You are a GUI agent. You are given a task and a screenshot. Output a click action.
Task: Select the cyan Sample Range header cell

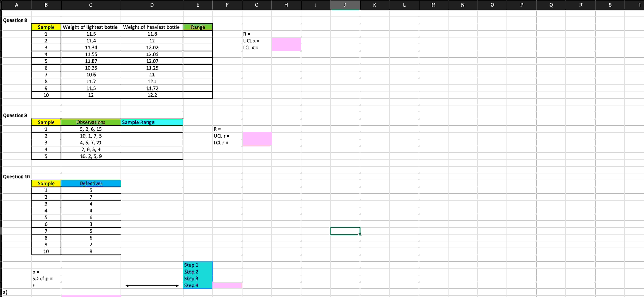pyautogui.click(x=152, y=122)
